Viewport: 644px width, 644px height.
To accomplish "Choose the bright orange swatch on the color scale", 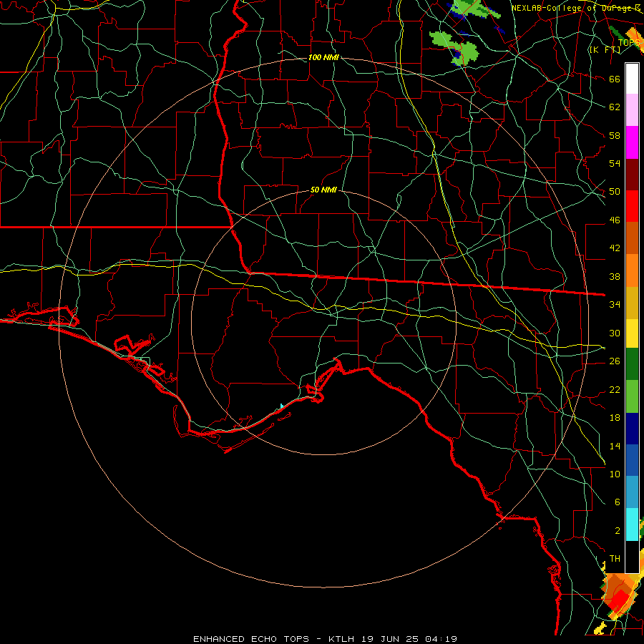I will [632, 270].
